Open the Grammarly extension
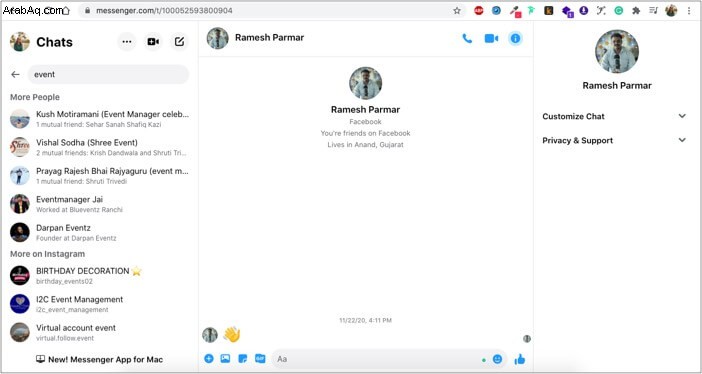This screenshot has height=374, width=702. pos(619,11)
